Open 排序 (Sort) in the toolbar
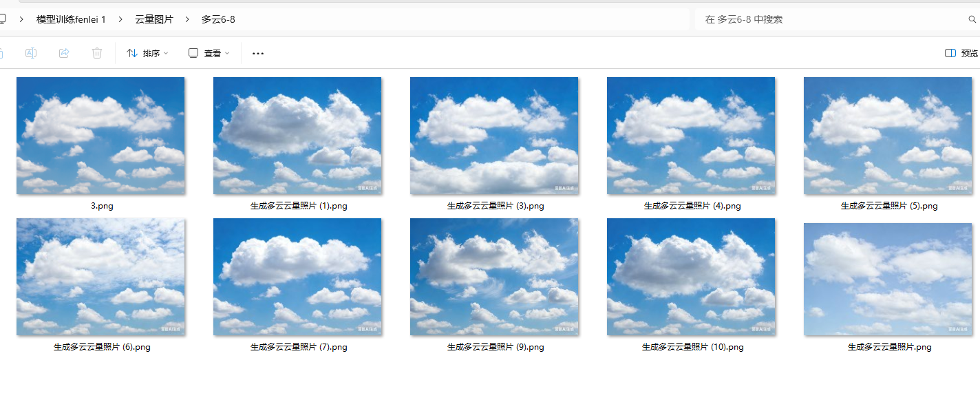 coord(147,52)
